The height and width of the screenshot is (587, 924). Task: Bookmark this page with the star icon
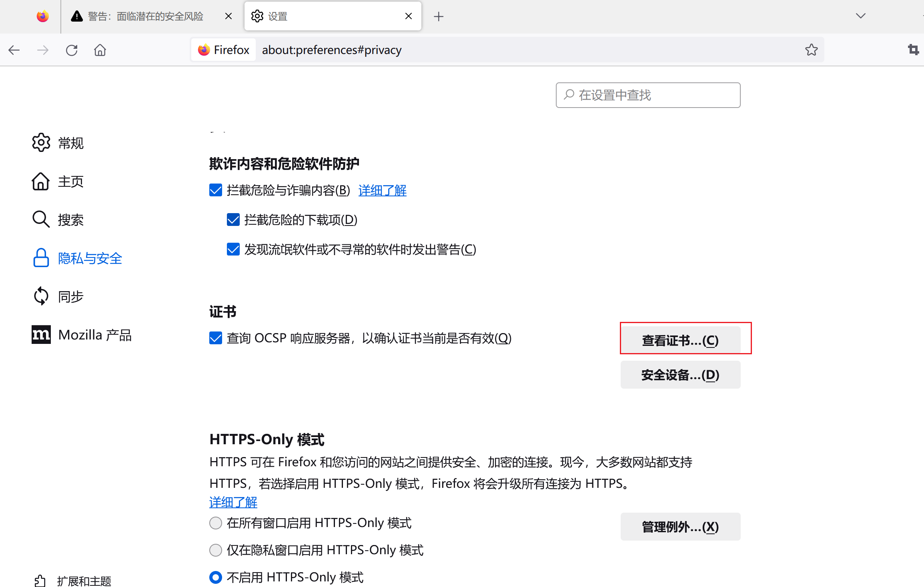click(x=811, y=50)
